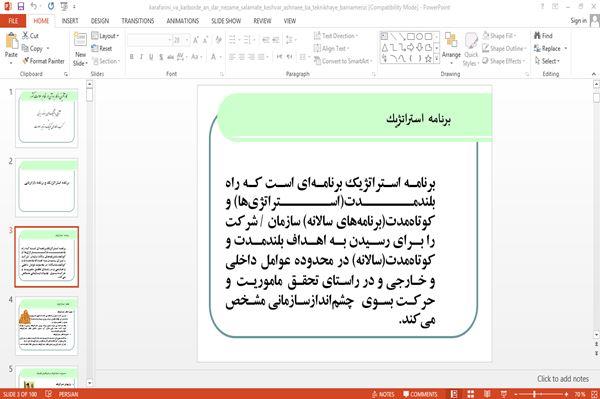Image resolution: width=600 pixels, height=399 pixels.
Task: Save the presentation with the floppy icon
Action: pos(21,7)
